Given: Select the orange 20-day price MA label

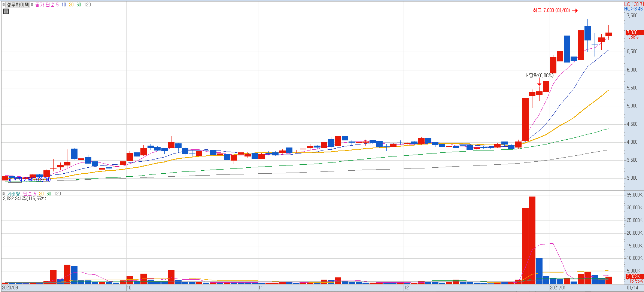Looking at the screenshot, I should [x=71, y=5].
